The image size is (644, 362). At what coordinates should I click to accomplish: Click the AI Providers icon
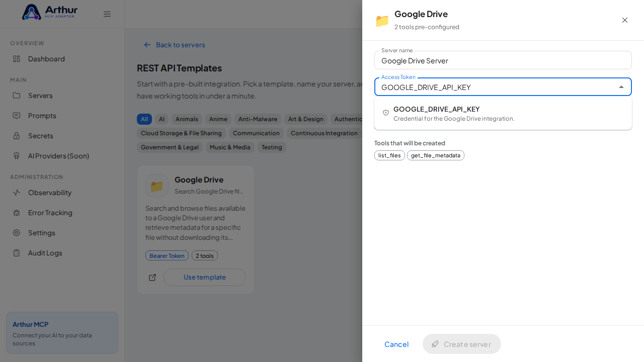(17, 156)
